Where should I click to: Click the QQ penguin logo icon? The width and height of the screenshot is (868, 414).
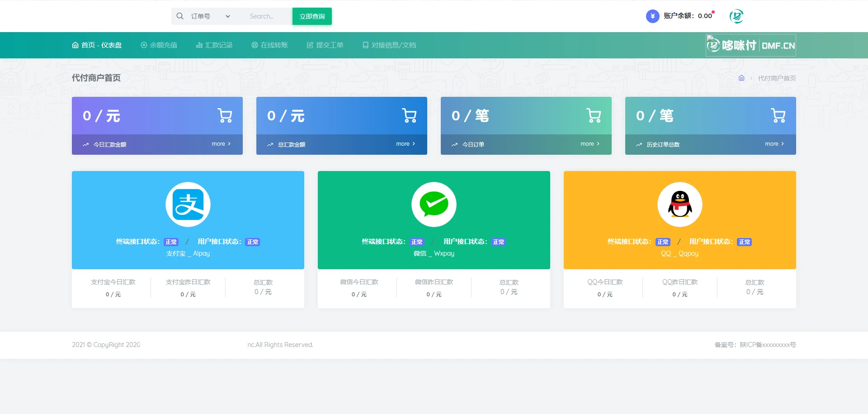point(679,205)
